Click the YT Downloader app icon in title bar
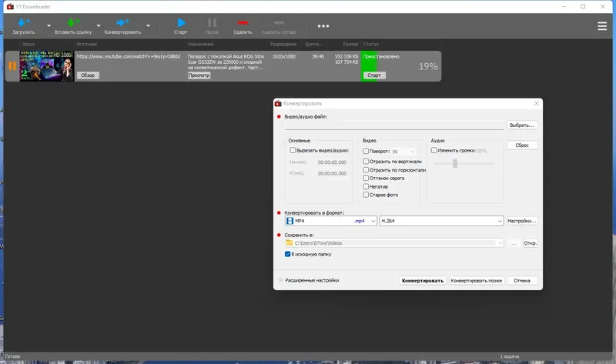Viewport: 616px width, 364px height. click(10, 7)
